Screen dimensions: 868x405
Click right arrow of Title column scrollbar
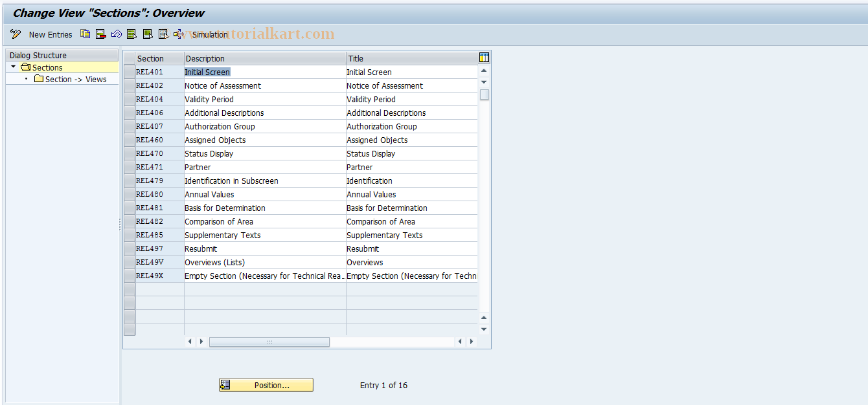[x=472, y=342]
